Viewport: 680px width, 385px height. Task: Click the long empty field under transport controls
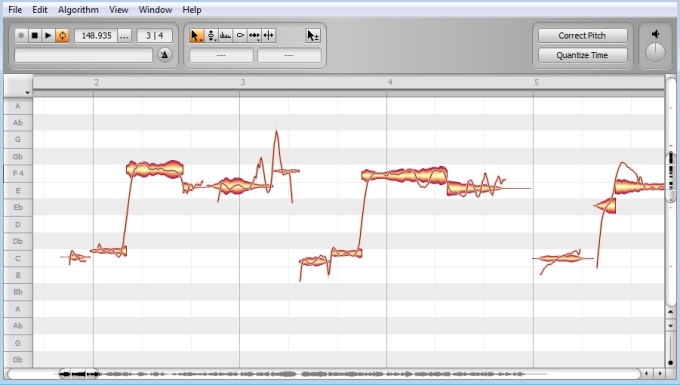(84, 55)
